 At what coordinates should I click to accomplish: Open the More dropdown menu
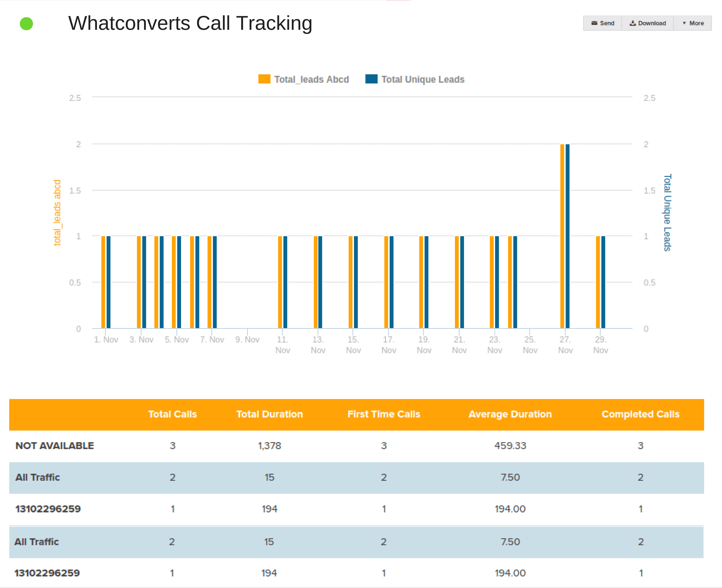(692, 23)
